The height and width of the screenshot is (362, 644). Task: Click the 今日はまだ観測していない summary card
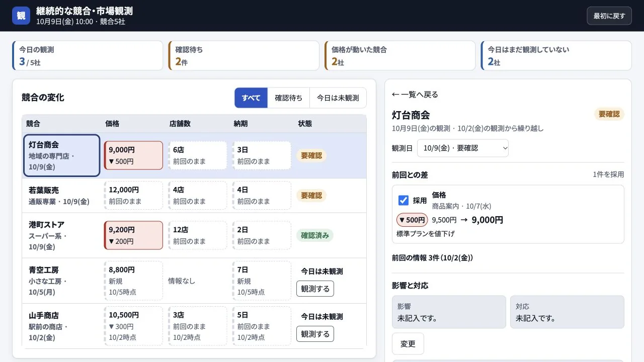[x=556, y=56]
